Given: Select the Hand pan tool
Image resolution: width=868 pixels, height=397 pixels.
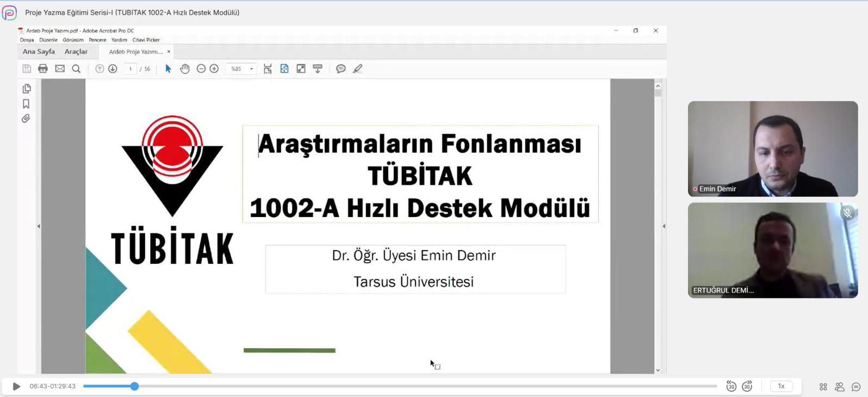Looking at the screenshot, I should click(185, 69).
